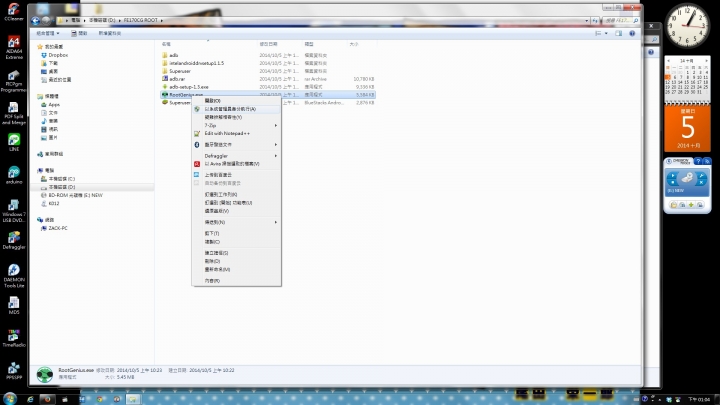Select the intelandroiddrvsetup1.1.5 folder
The height and width of the screenshot is (405, 720).
(x=268, y=63)
